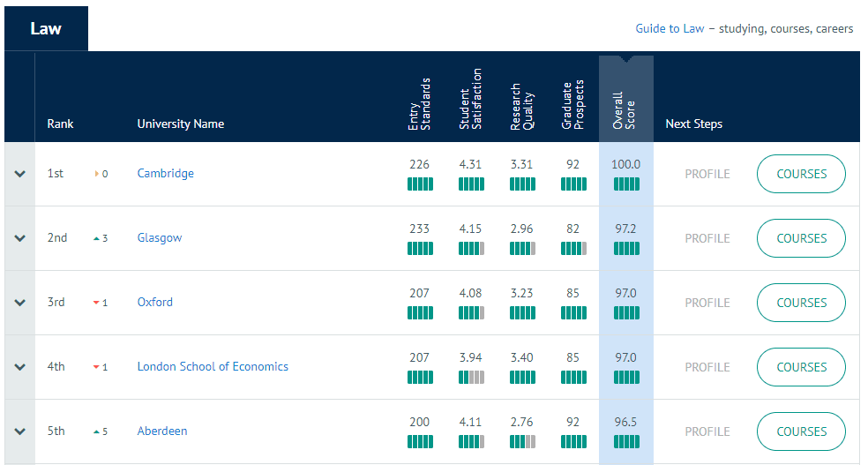Viewport: 868px width, 465px height.
Task: View courses for Oxford
Action: click(801, 303)
